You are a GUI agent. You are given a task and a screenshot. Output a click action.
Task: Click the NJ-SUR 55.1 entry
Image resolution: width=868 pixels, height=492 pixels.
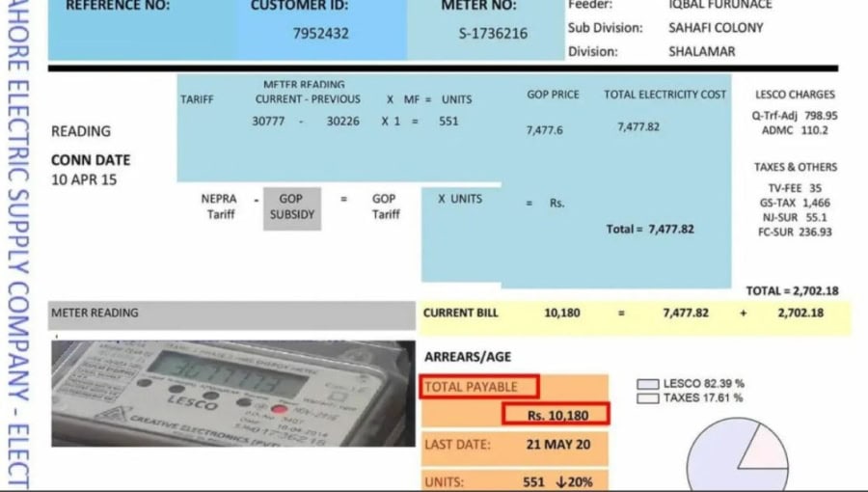(x=795, y=217)
